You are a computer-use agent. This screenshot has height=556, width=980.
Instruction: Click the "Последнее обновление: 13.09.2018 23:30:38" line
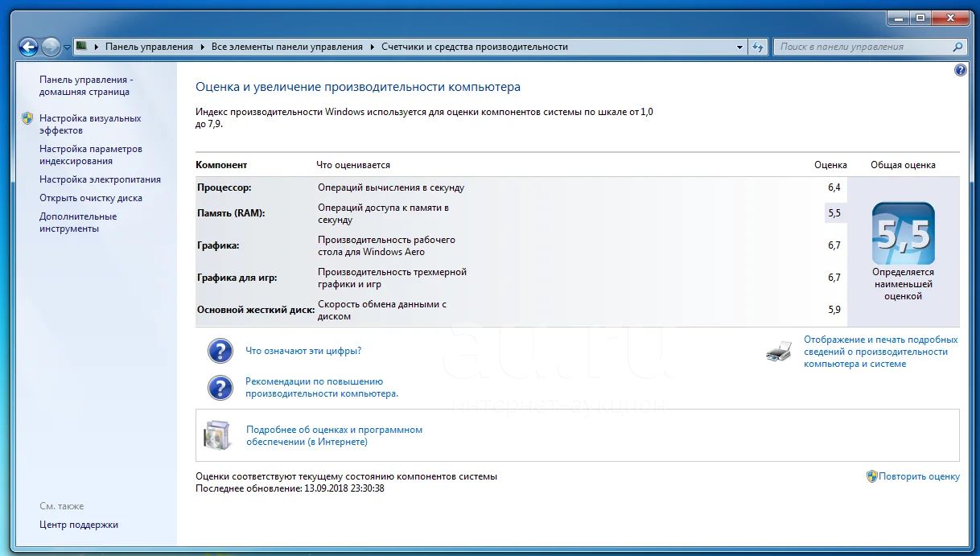point(290,488)
